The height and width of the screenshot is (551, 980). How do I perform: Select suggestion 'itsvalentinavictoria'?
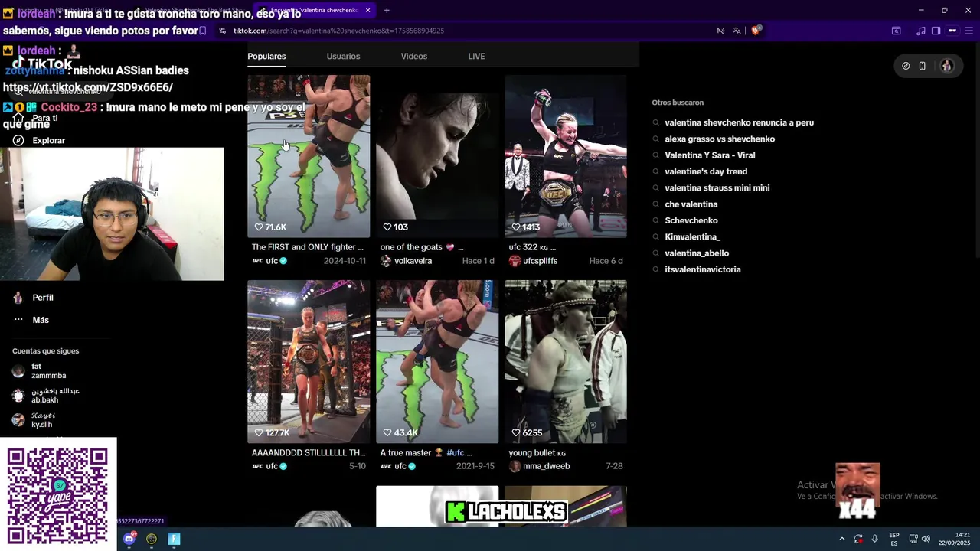[x=703, y=269]
